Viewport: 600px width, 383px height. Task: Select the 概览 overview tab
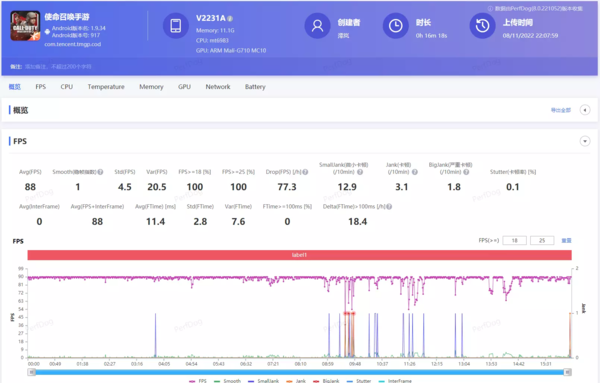point(15,87)
